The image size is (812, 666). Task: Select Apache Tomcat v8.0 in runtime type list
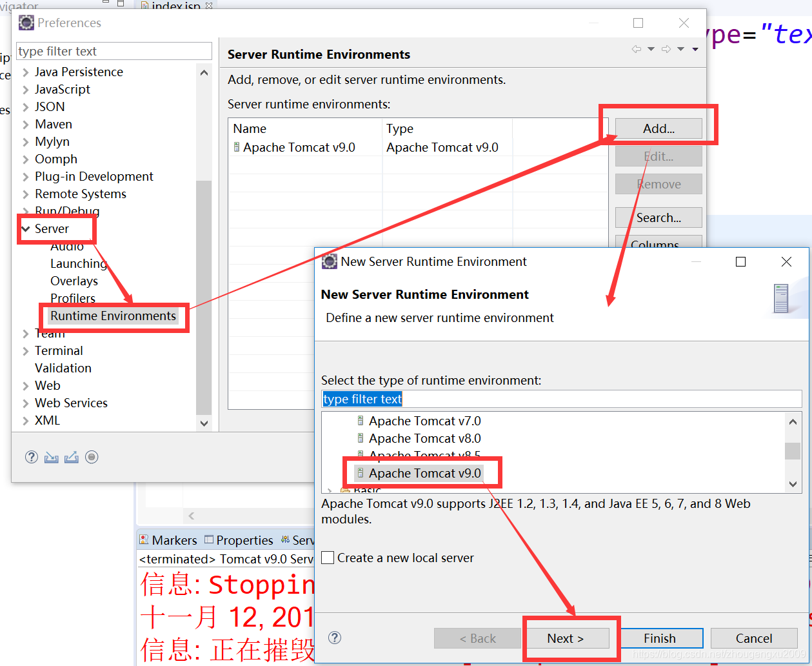424,438
